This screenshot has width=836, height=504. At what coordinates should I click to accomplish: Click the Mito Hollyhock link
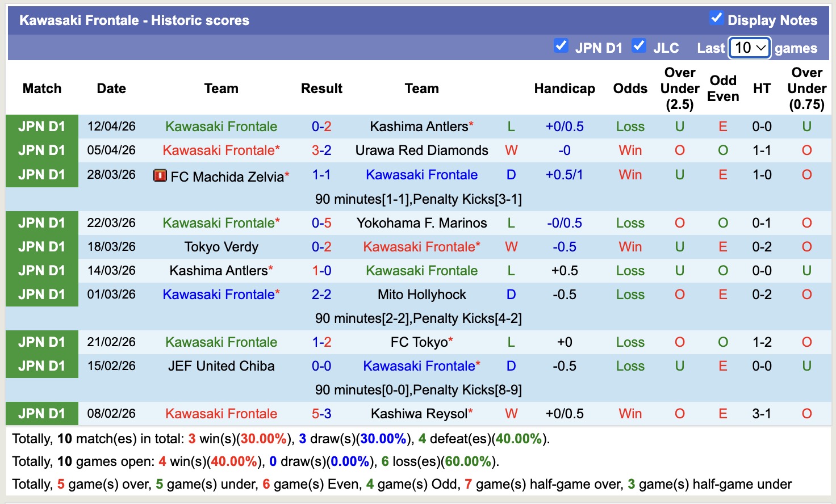pos(422,294)
